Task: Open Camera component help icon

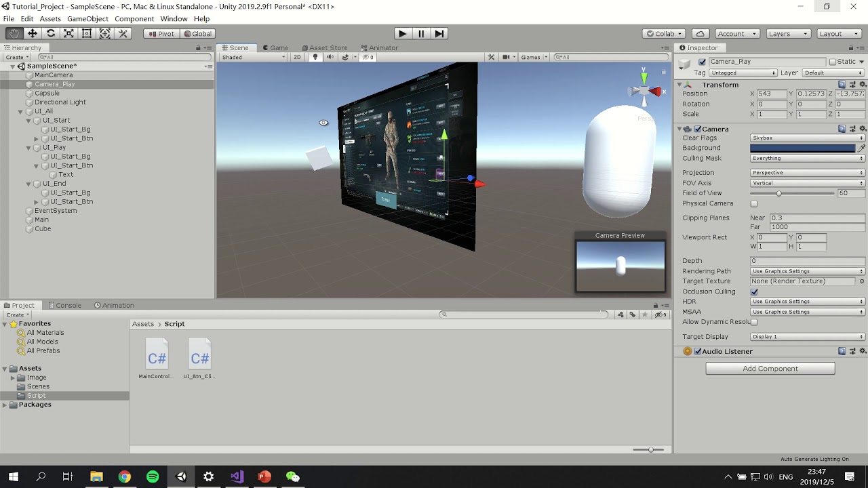Action: tap(842, 129)
